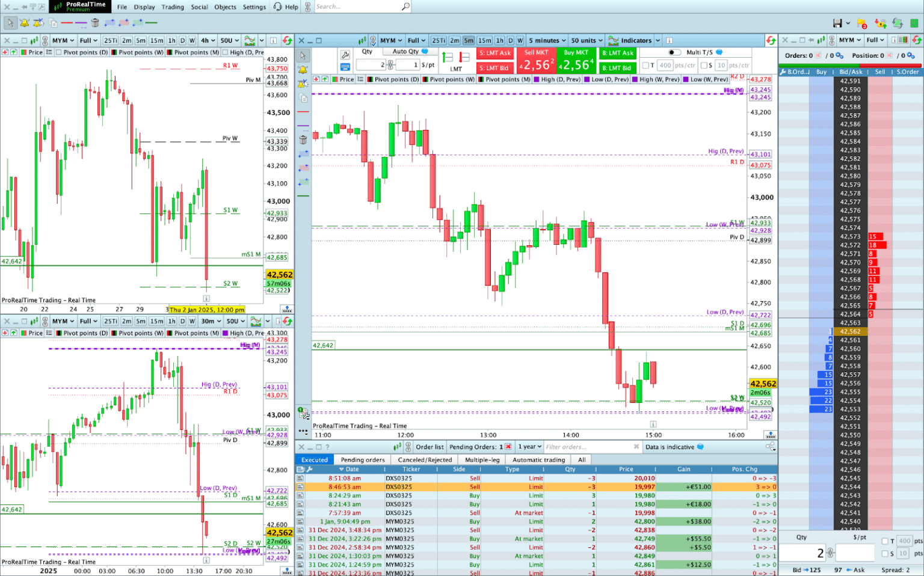Image resolution: width=924 pixels, height=576 pixels.
Task: Open the 1 year period dropdown
Action: point(528,447)
